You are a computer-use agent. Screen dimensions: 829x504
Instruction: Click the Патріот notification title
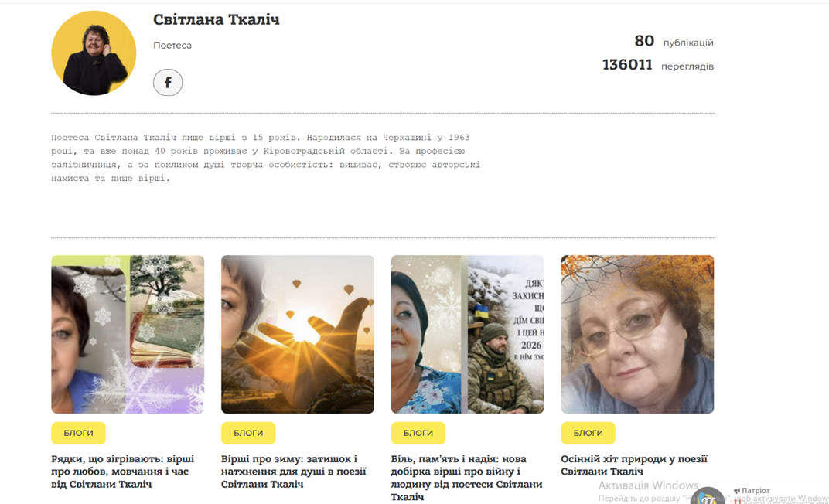point(756,491)
